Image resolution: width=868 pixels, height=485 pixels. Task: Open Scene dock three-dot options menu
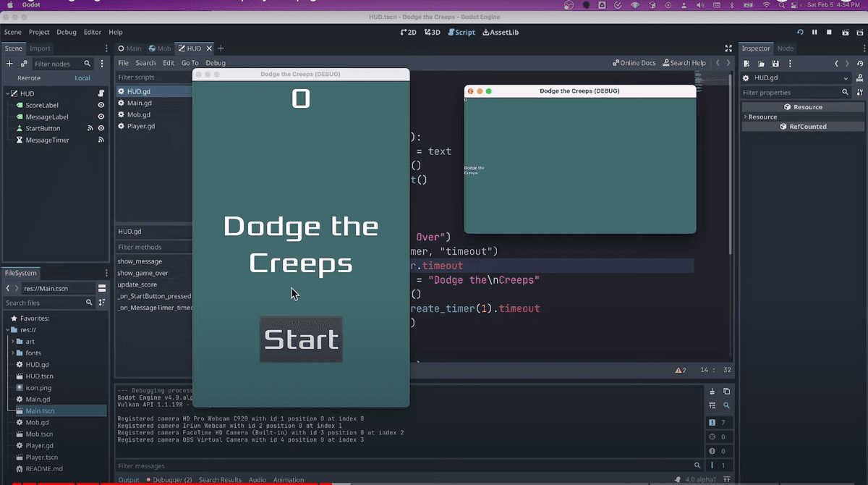pos(106,48)
